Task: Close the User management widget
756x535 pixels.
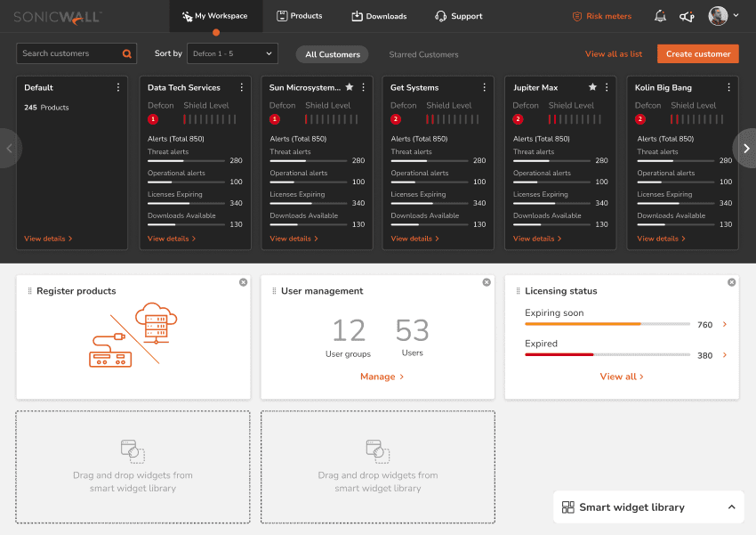Action: pyautogui.click(x=487, y=282)
